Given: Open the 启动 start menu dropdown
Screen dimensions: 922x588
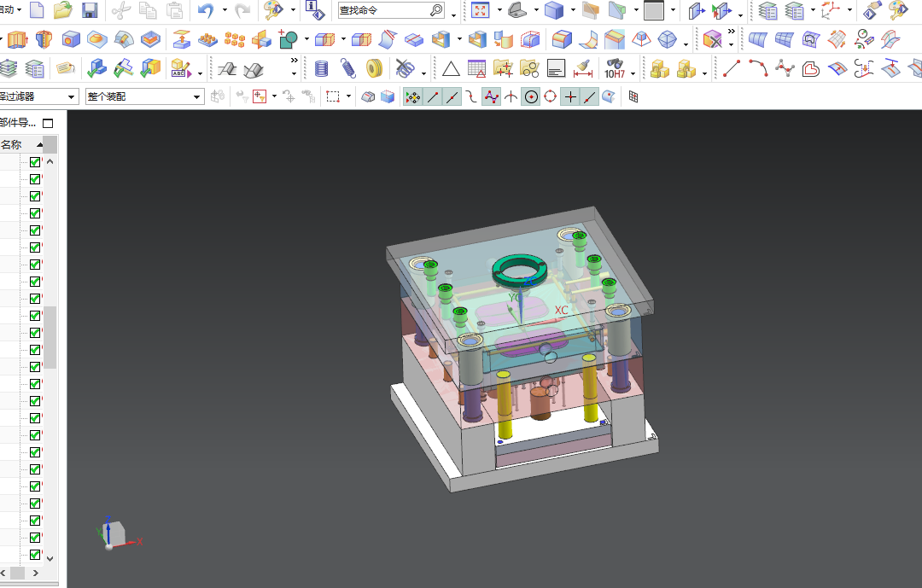Looking at the screenshot, I should coord(10,9).
